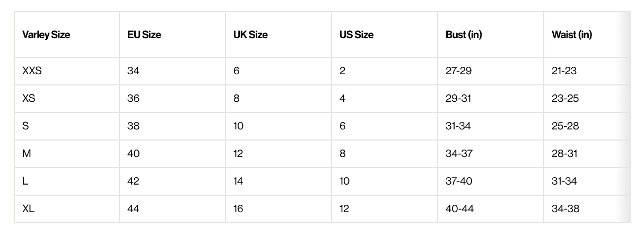Click the 21-23 waist measurement cell
The width and height of the screenshot is (644, 244).
(x=564, y=71)
